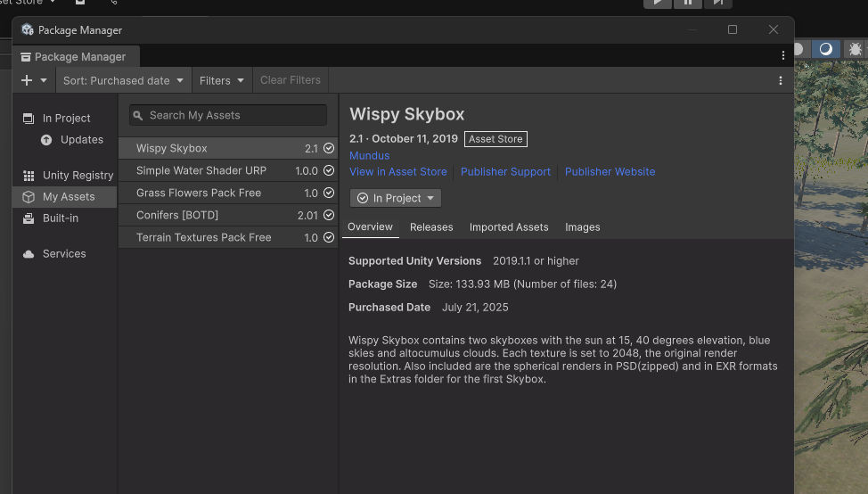Open the three-dot menu beside Clear Filters row
This screenshot has height=494, width=868.
pyautogui.click(x=781, y=80)
